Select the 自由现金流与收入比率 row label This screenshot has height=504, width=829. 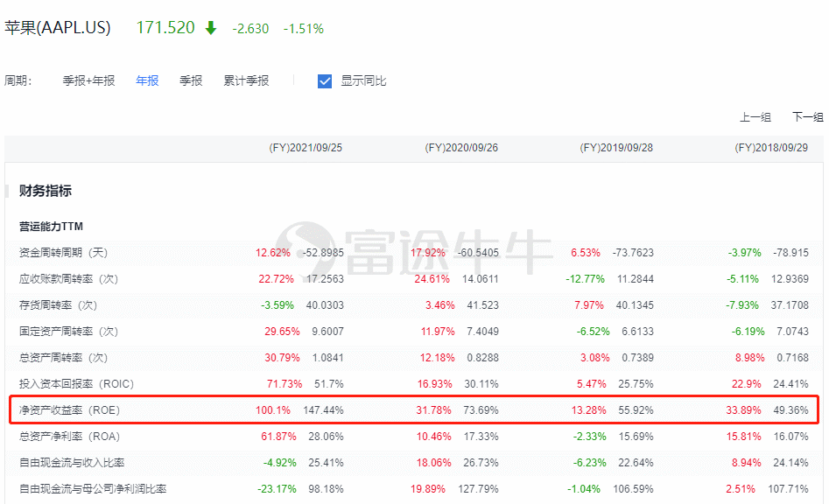tap(72, 463)
